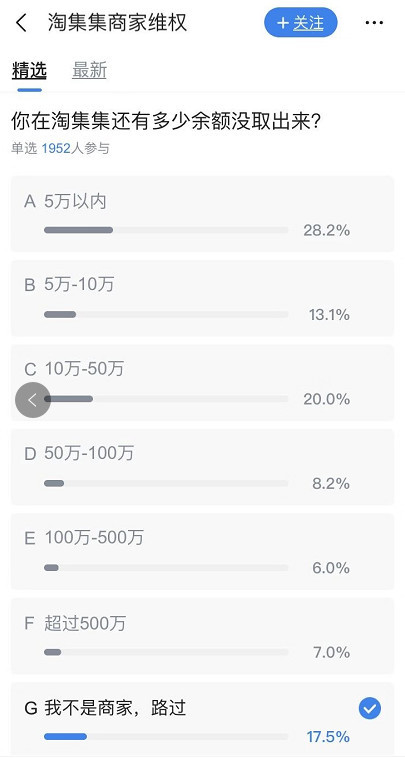Switch to the 精选 tab
405x758 pixels.
coord(29,71)
